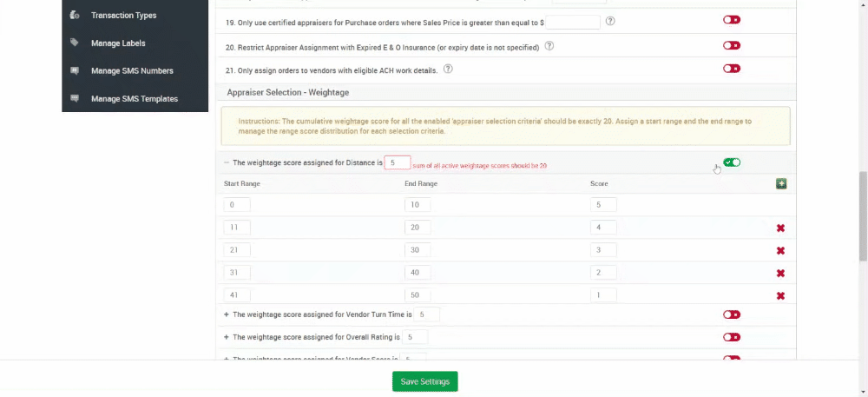Enable the Overall Rating weightage toggle
Viewport: 868px width, 397px height.
(731, 337)
